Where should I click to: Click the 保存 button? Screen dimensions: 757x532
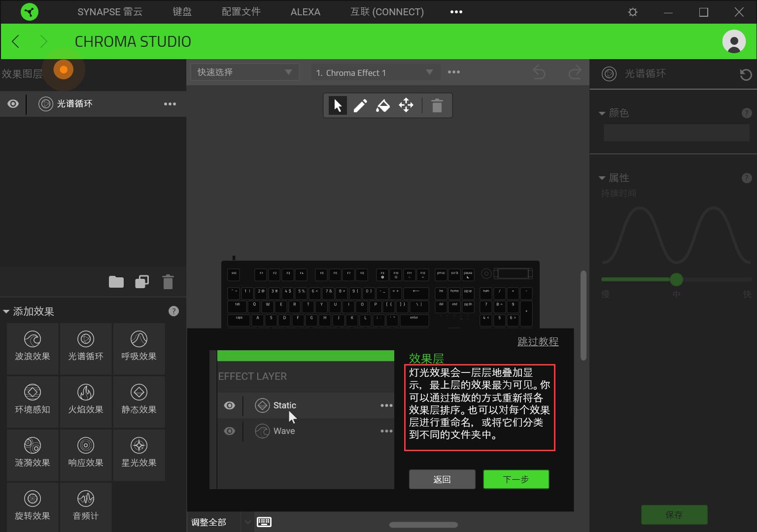[x=674, y=515]
